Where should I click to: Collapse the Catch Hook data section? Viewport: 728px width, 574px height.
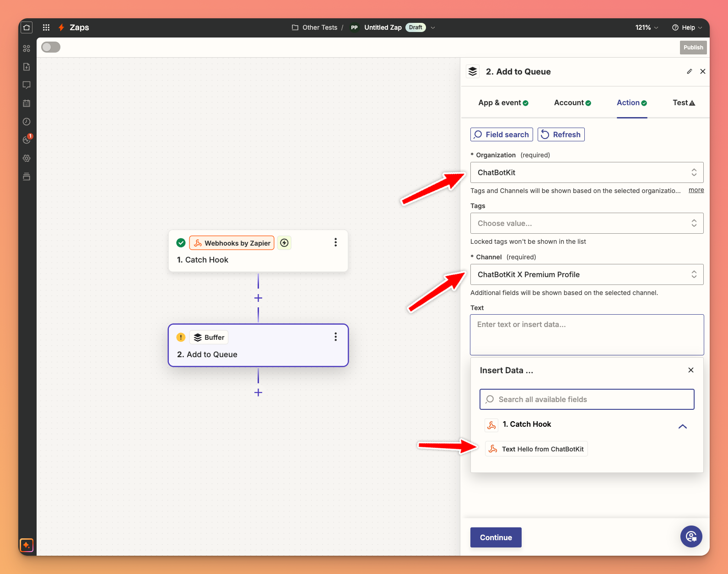coord(682,426)
